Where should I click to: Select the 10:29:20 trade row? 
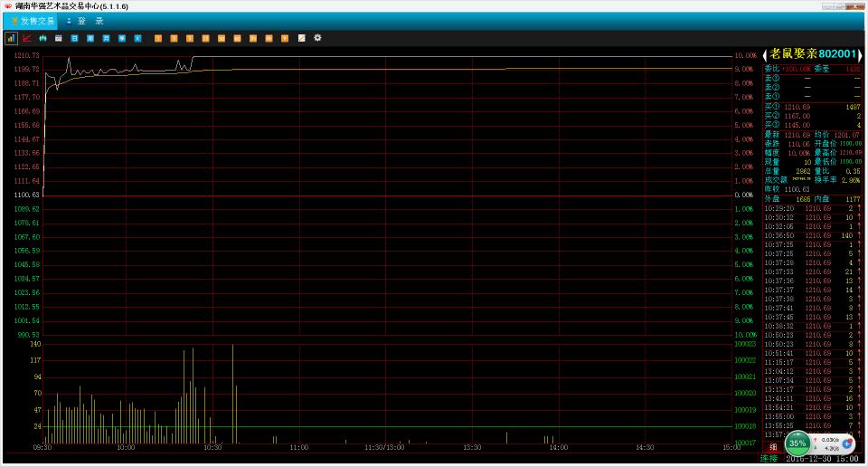pyautogui.click(x=812, y=208)
